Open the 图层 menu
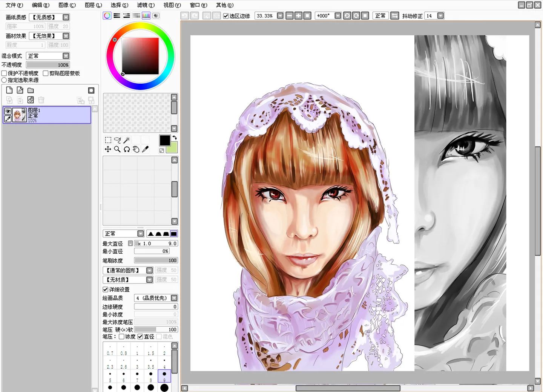Viewport: 543px width, 392px height. click(x=93, y=5)
